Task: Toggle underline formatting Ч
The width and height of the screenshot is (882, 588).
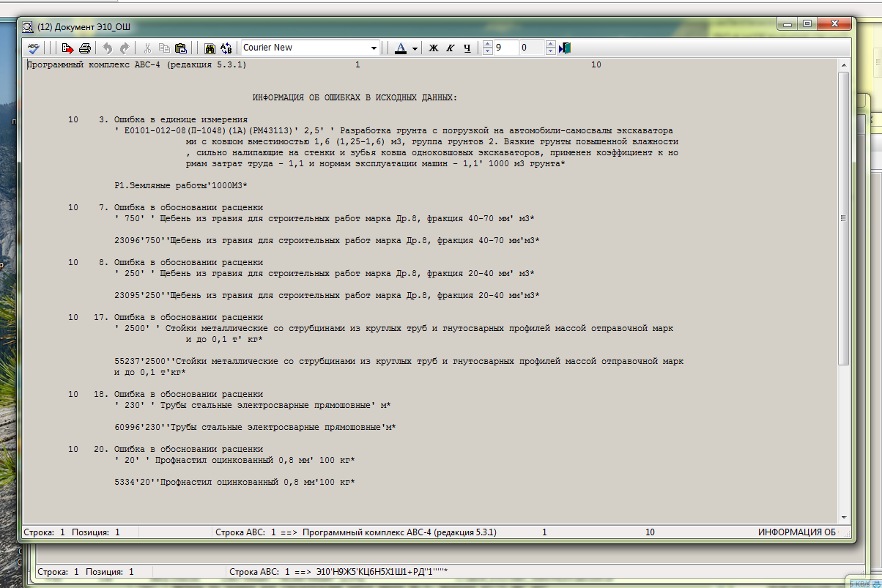Action: (x=467, y=48)
